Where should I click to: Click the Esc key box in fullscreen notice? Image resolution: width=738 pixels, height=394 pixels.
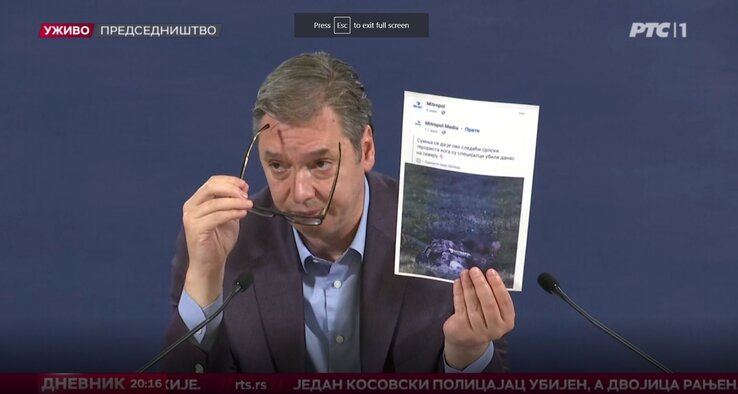click(342, 25)
